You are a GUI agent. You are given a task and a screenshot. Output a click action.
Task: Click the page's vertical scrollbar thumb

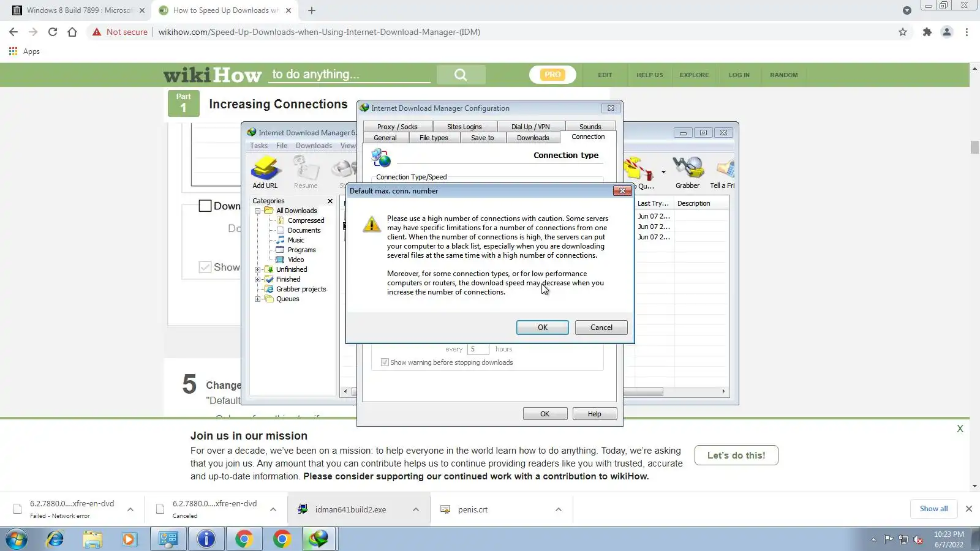[x=974, y=148]
